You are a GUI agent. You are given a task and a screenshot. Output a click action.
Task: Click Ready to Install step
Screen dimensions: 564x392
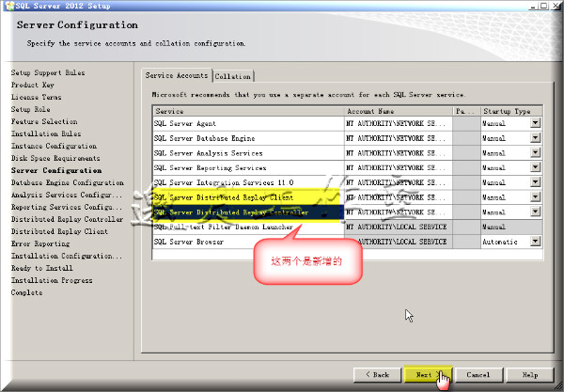tap(41, 268)
